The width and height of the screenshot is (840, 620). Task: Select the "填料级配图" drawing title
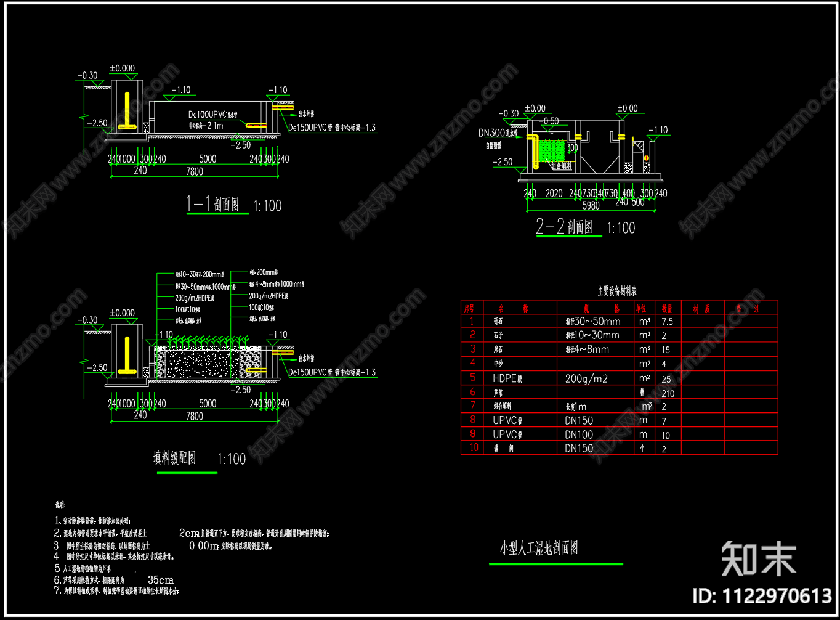pos(175,458)
